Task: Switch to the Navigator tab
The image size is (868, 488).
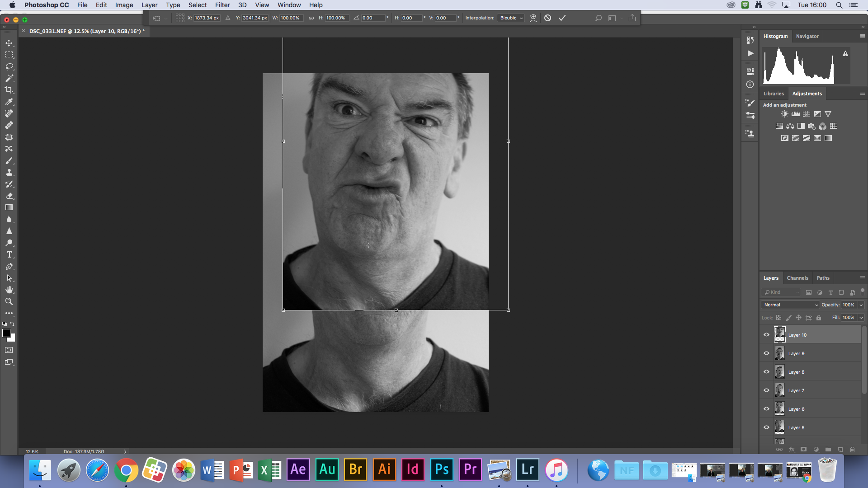Action: point(807,36)
